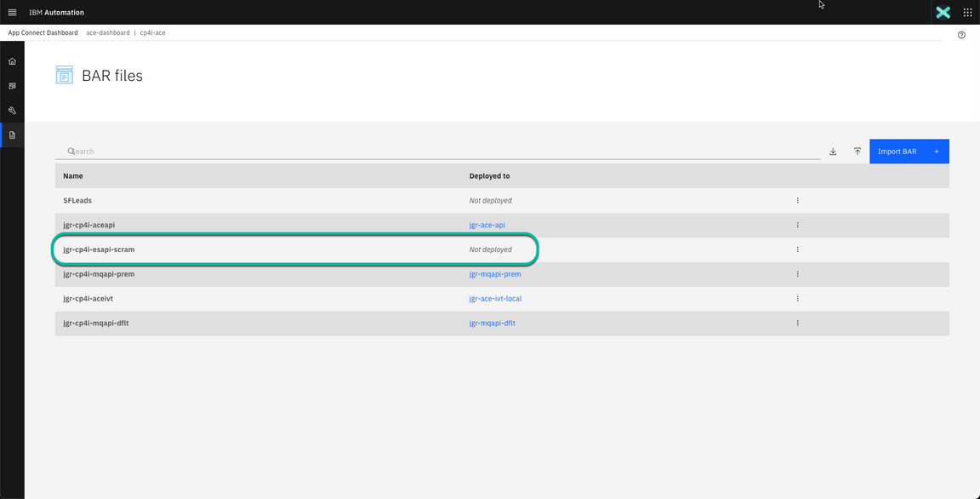Follow the jgr-ace-ivt-local link
980x499 pixels.
[x=496, y=298]
